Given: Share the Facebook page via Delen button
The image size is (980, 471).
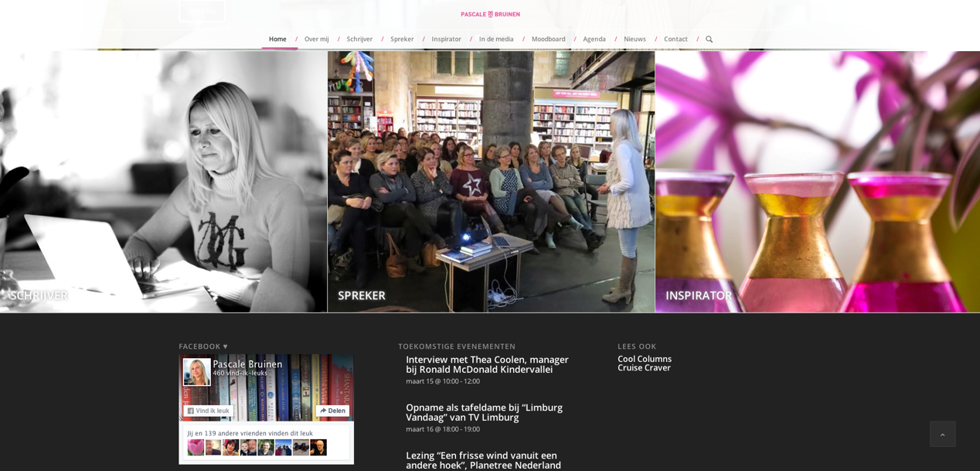Looking at the screenshot, I should 332,411.
